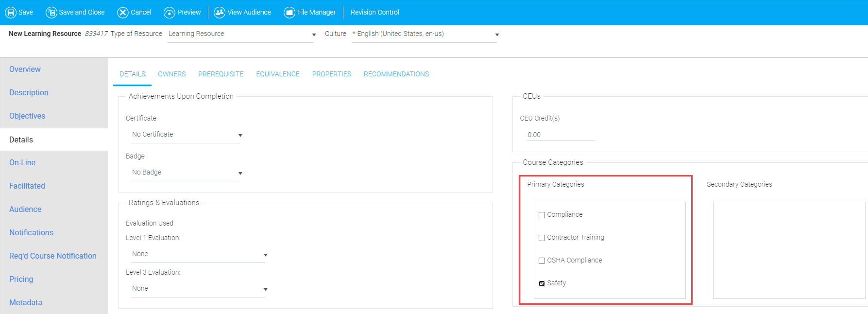Switch to the OWNERS tab
The height and width of the screenshot is (314, 868).
pyautogui.click(x=171, y=74)
